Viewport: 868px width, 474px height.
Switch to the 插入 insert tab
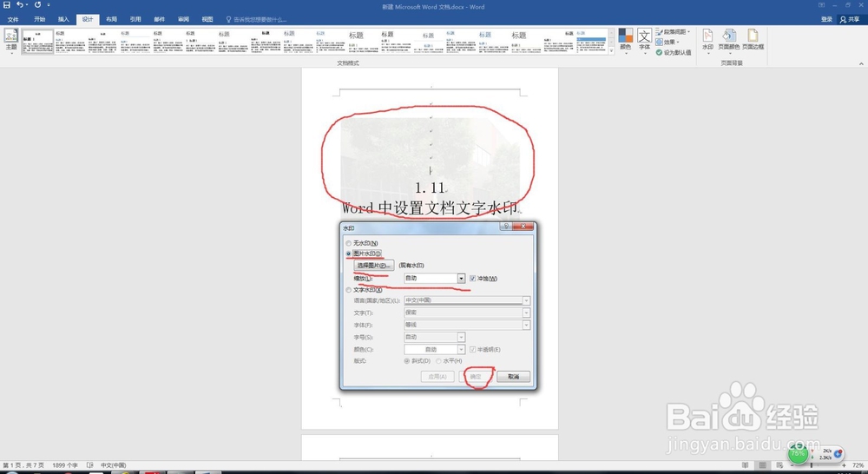coord(63,19)
